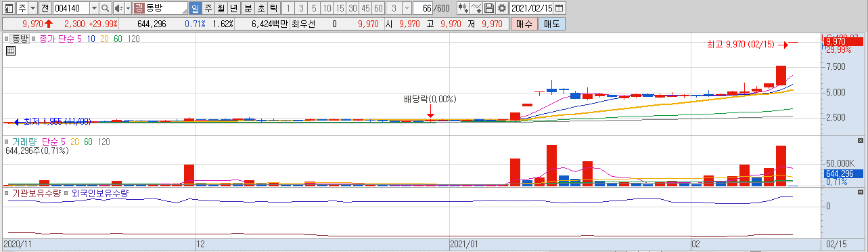Click the 644,296주(0.71%) volume readout

37,150
